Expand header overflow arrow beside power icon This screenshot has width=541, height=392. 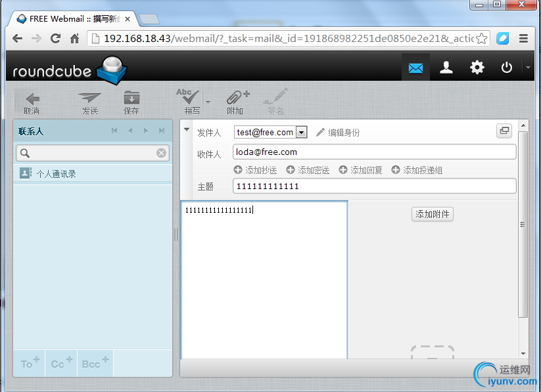point(528,68)
